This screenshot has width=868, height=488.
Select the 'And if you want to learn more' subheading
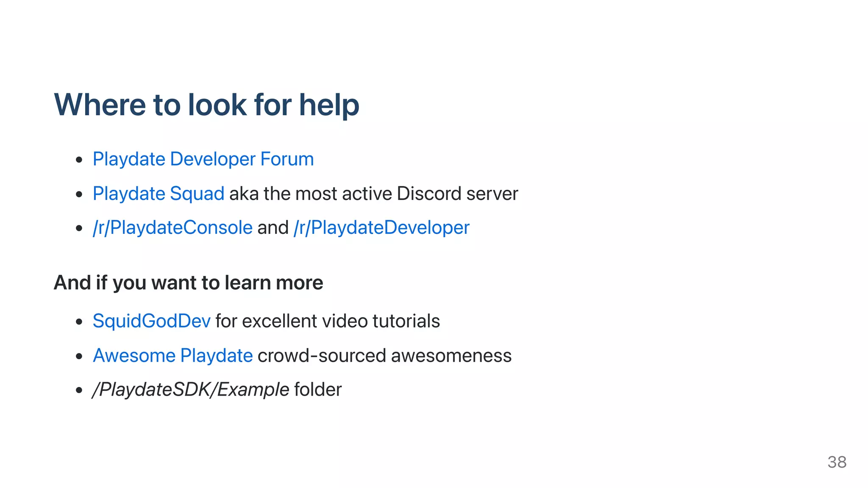pyautogui.click(x=189, y=283)
